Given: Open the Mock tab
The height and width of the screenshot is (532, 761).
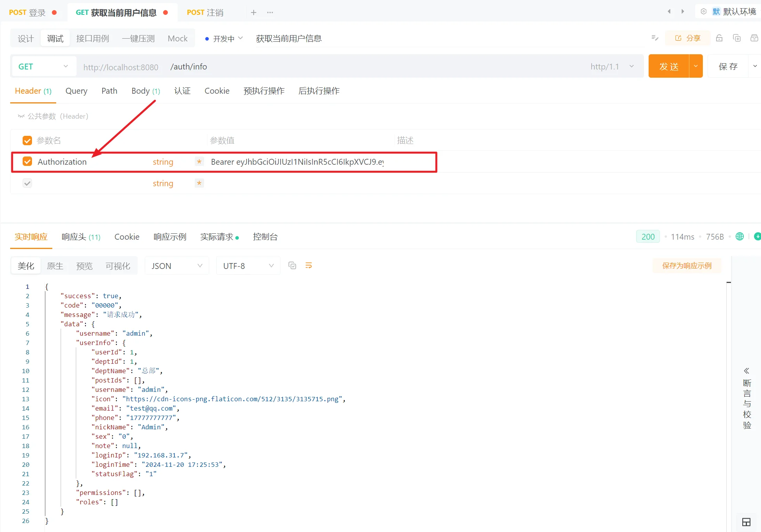Looking at the screenshot, I should pos(178,38).
